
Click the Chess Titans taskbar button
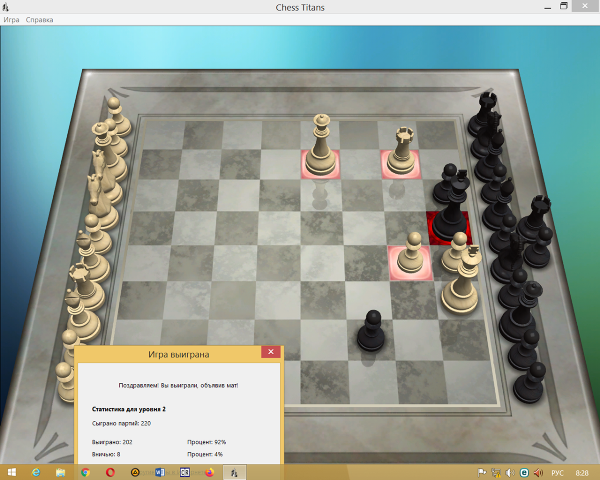tap(235, 472)
